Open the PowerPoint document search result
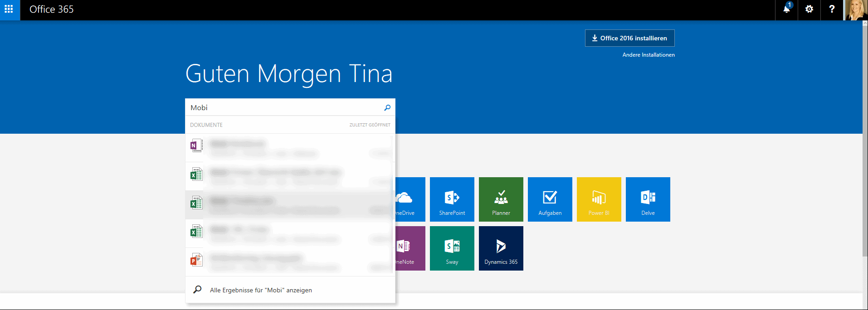 [x=290, y=262]
